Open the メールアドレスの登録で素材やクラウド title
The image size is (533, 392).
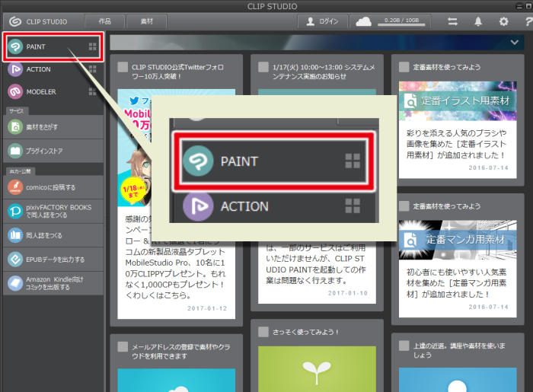tap(181, 351)
